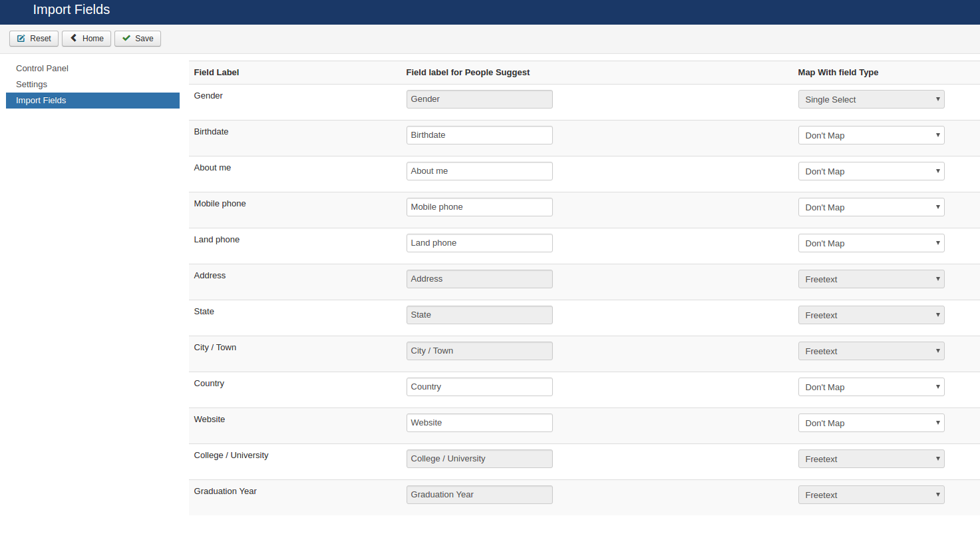
Task: Click the Land phone label input field
Action: [479, 243]
